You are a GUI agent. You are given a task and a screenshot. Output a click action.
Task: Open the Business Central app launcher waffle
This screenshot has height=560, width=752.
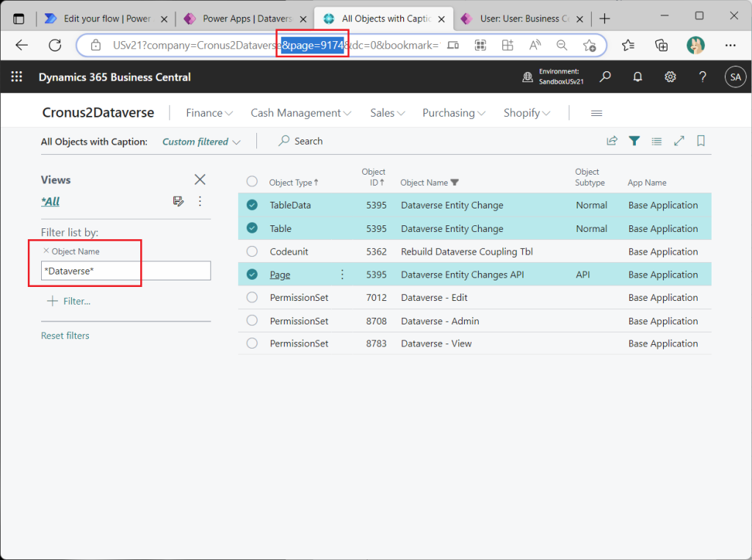click(17, 77)
